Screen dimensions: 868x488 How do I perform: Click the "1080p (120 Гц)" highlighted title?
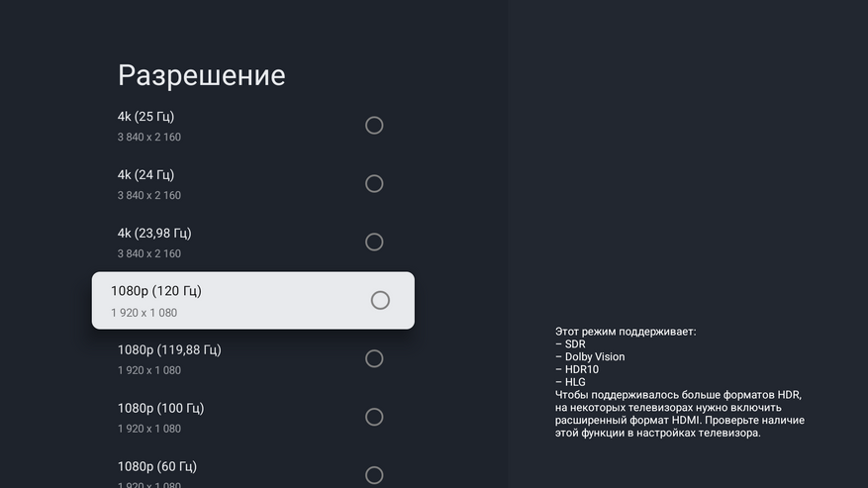(x=156, y=291)
